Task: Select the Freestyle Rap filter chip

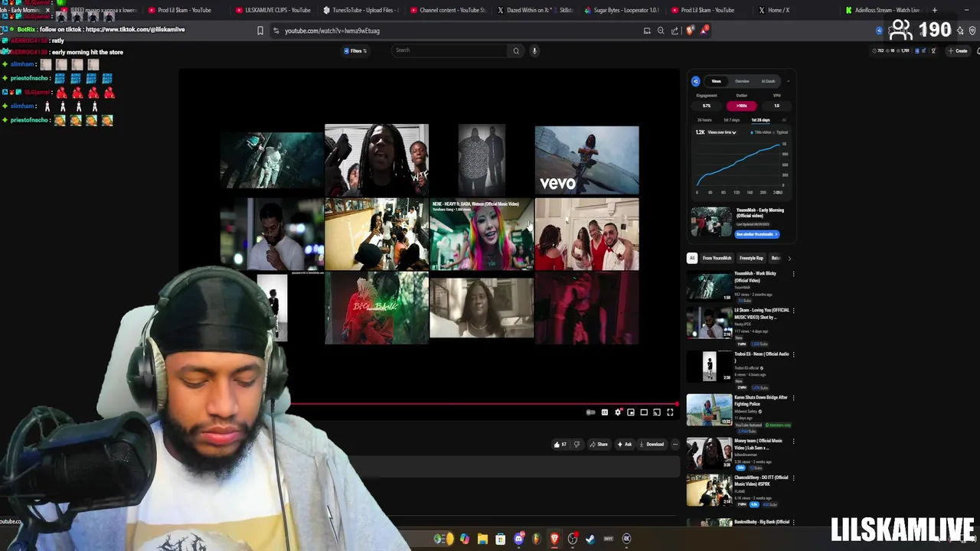Action: tap(751, 258)
